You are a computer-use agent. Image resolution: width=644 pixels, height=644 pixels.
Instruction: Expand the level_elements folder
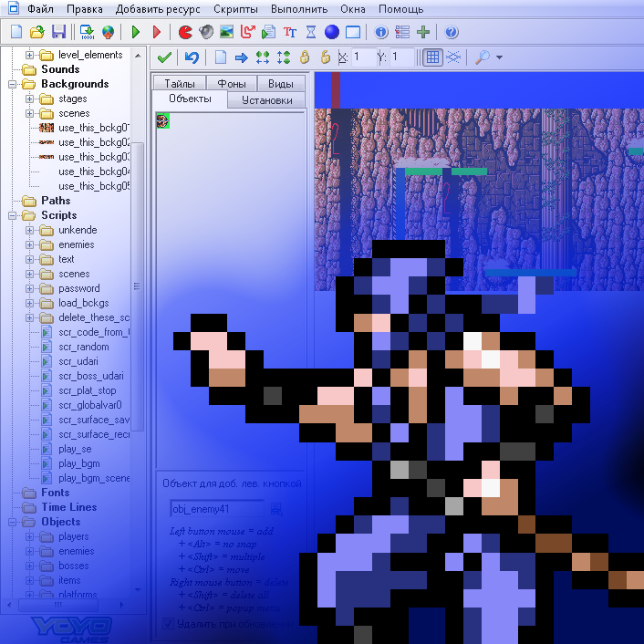pyautogui.click(x=29, y=55)
